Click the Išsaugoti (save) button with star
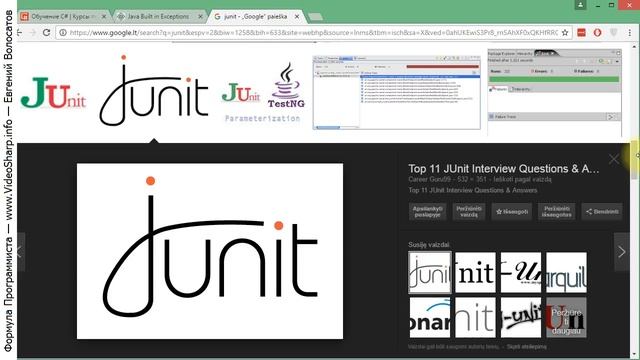Viewport: 640px width, 360px height. (512, 211)
